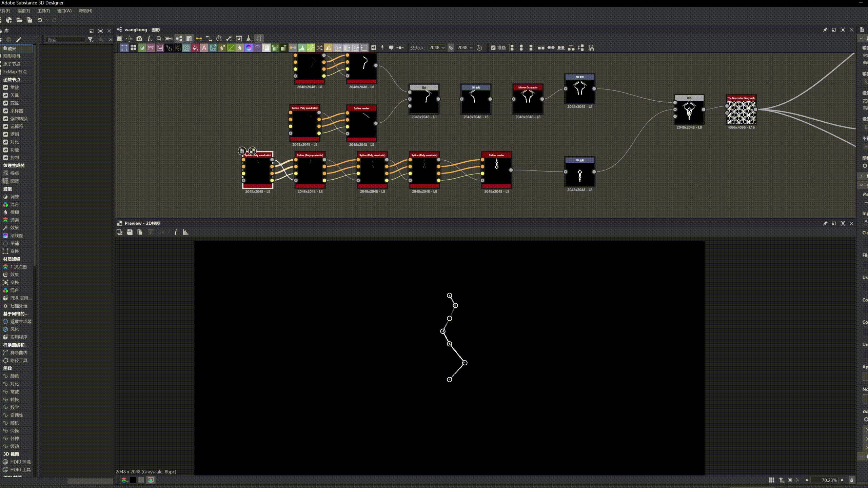
Task: Click the camera screenshot icon in graph toolbar
Action: coord(139,39)
